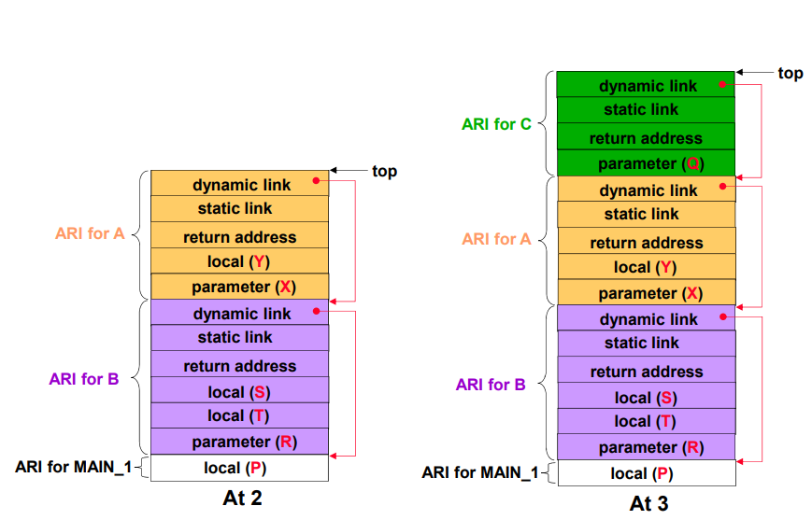812x520 pixels.
Task: Click the 'local (P)' cell in the At 2 stack
Action: click(x=240, y=468)
